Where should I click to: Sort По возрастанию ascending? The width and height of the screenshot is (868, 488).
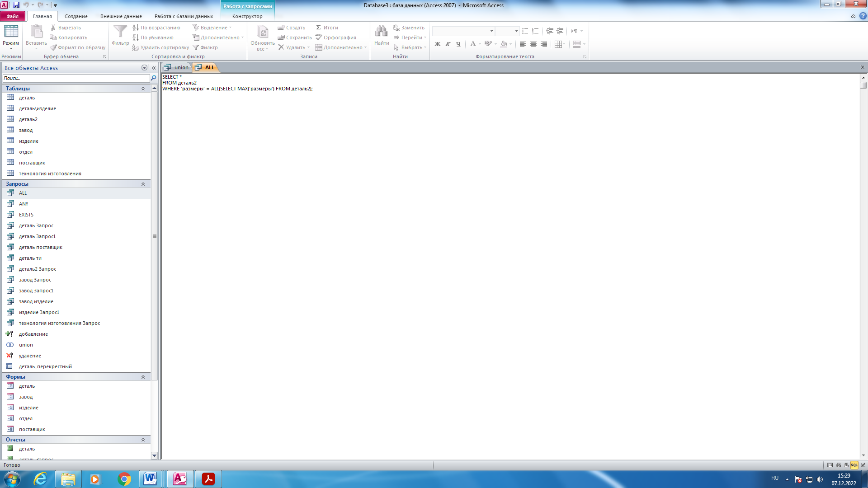pos(156,28)
